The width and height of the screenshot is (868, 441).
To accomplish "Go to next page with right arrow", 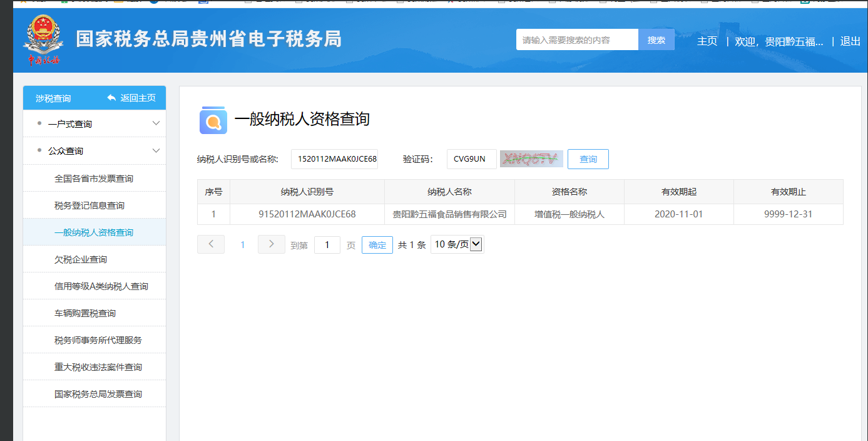I will pos(271,244).
